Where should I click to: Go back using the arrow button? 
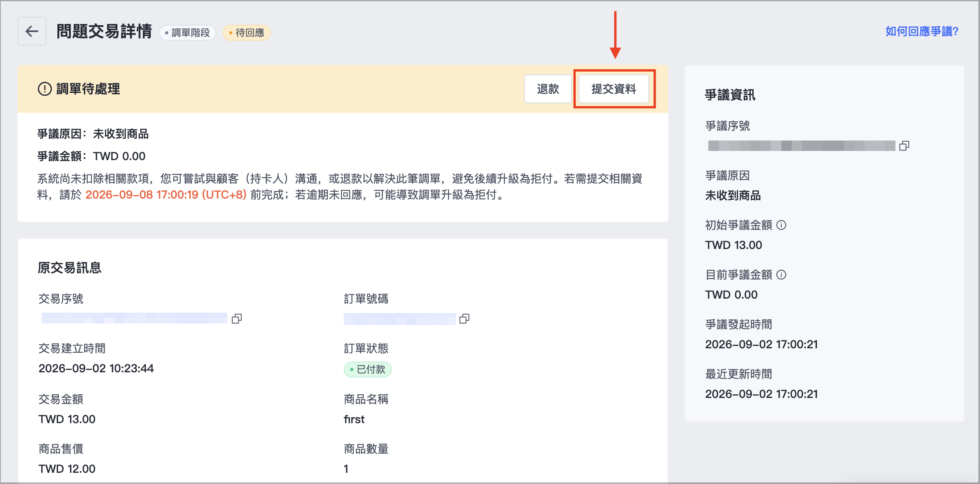[x=32, y=31]
